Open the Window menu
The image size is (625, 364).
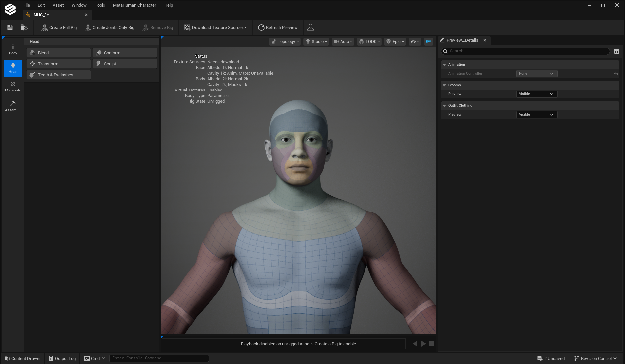(x=79, y=5)
